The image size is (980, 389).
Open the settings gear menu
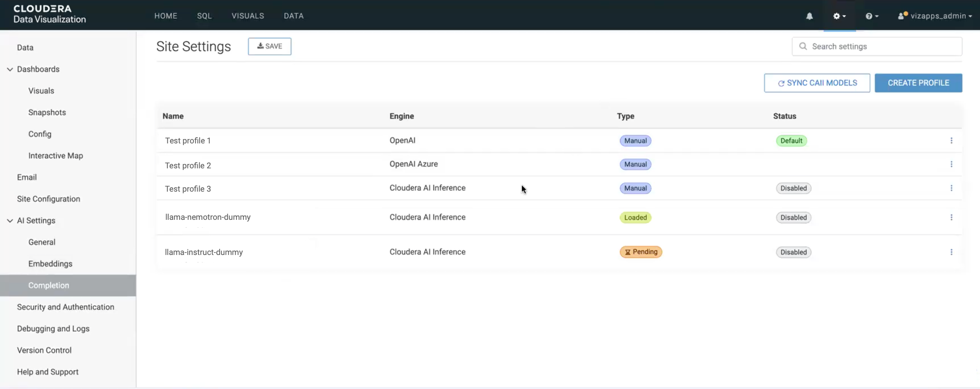click(839, 16)
